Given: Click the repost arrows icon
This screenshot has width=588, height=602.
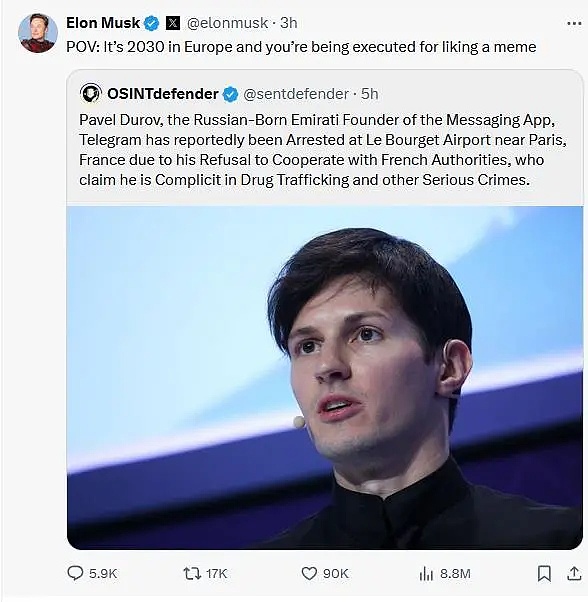Looking at the screenshot, I should [192, 574].
